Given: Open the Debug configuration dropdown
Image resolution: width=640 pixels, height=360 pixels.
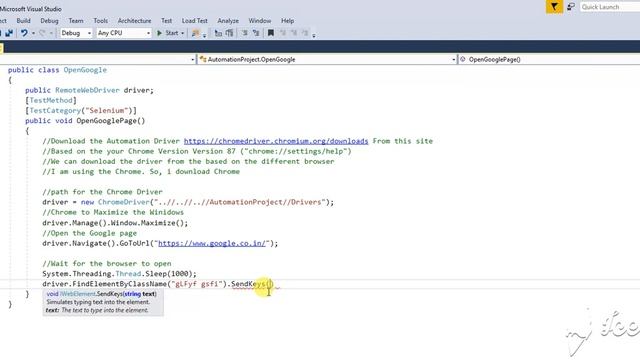Looking at the screenshot, I should pyautogui.click(x=76, y=33).
